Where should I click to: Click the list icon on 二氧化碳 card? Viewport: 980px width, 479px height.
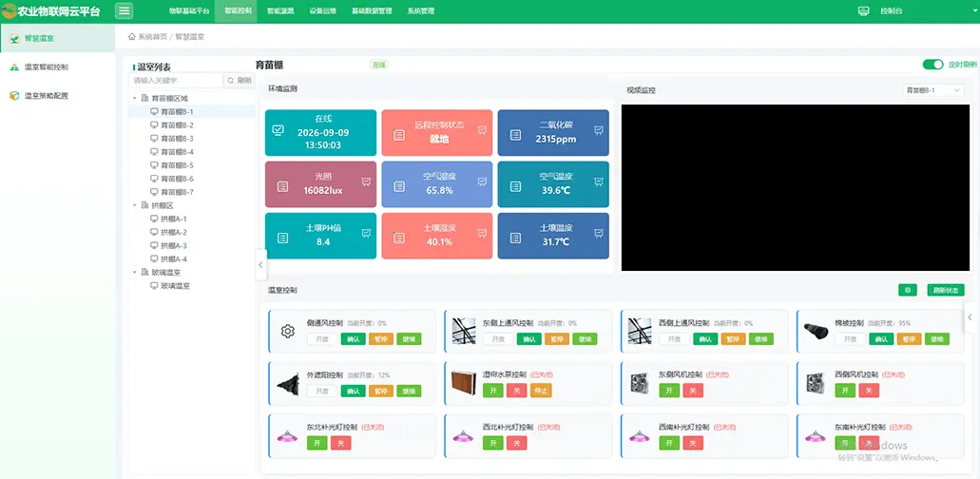click(515, 135)
